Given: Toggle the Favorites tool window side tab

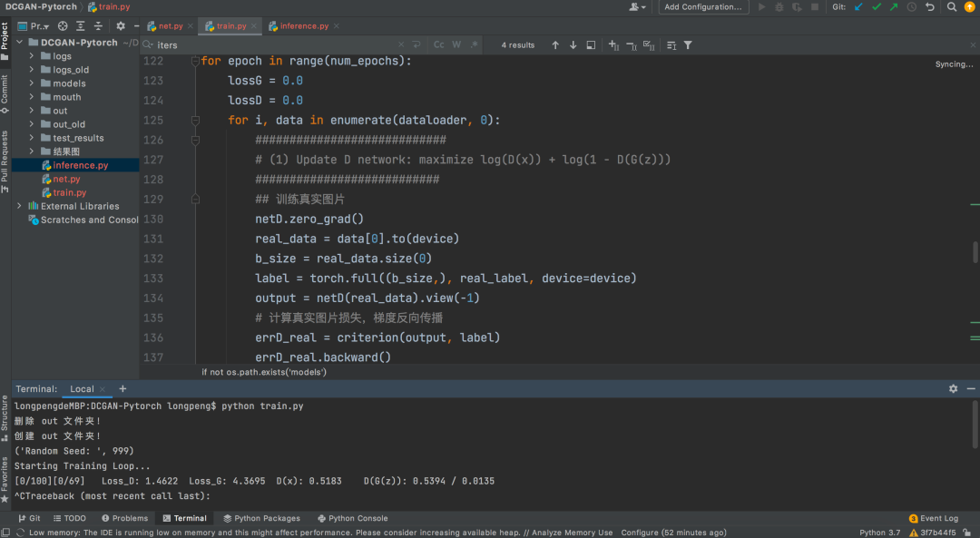Looking at the screenshot, I should coord(5,479).
